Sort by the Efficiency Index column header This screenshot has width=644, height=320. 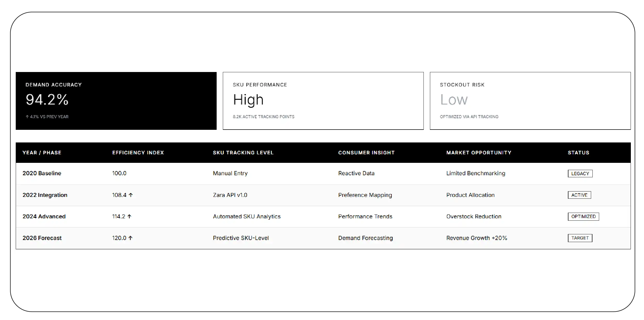pyautogui.click(x=138, y=153)
